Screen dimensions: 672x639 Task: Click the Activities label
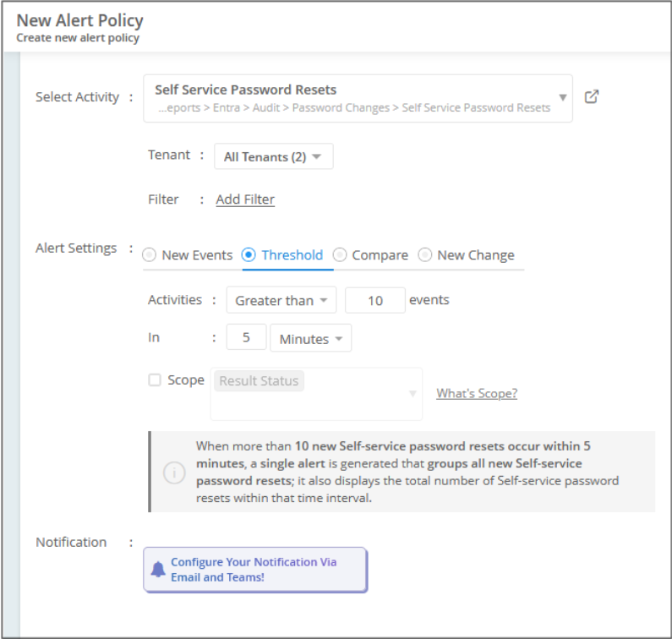tap(175, 299)
